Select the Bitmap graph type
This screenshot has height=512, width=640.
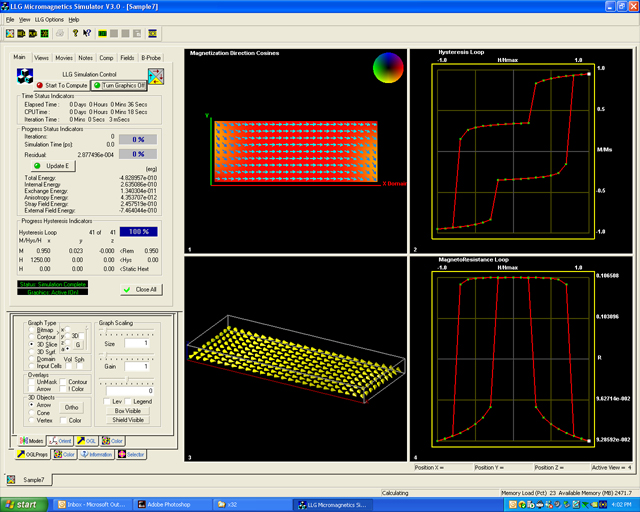pyautogui.click(x=31, y=330)
